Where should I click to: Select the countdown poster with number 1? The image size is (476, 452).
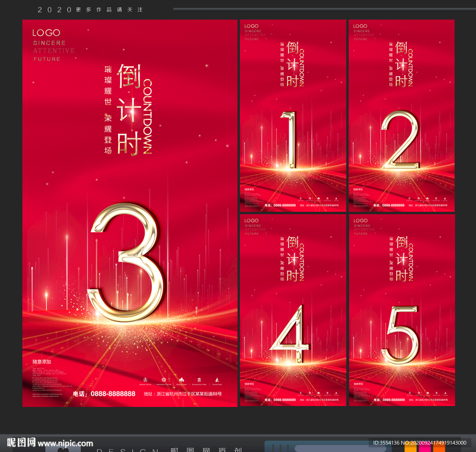pos(293,116)
